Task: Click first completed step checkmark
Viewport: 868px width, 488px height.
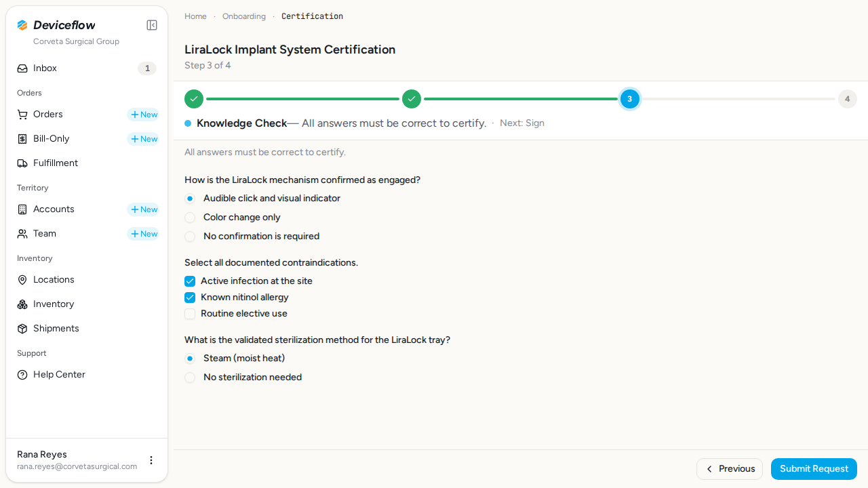Action: coord(194,99)
